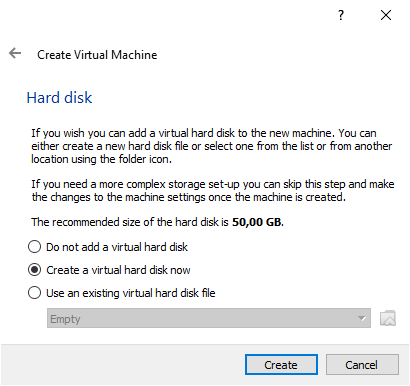Click the "Create a virtual hard disk now" label text
Screen dimensions: 410x386
pyautogui.click(x=118, y=270)
